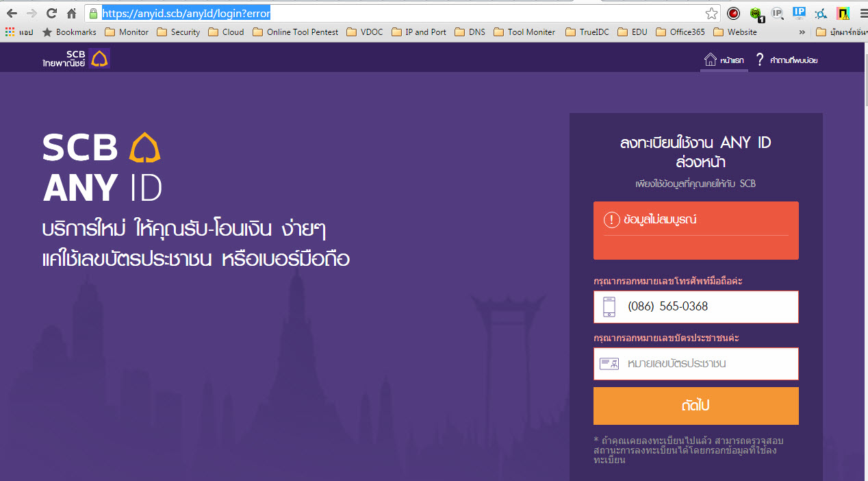The image size is (868, 481).
Task: Open the VDOC bookmark folder
Action: pos(365,32)
